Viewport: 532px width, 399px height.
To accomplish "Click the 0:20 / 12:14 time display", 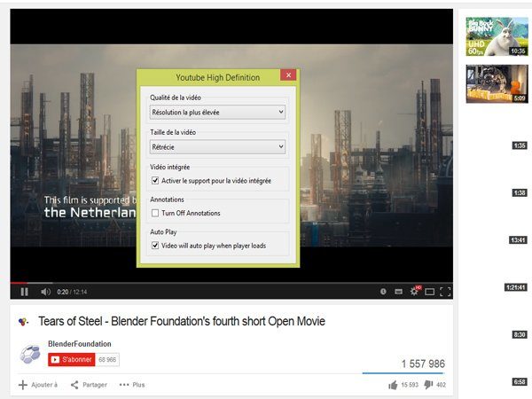I will click(x=72, y=292).
